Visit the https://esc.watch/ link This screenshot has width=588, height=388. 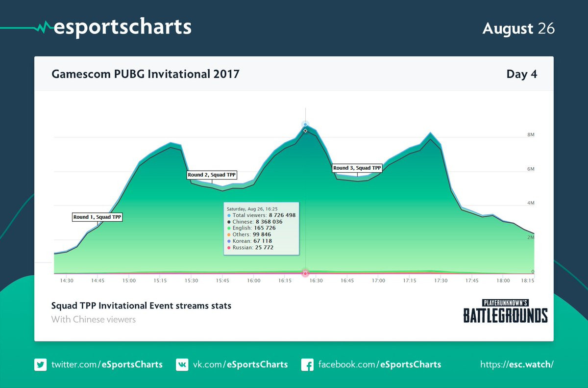(517, 364)
